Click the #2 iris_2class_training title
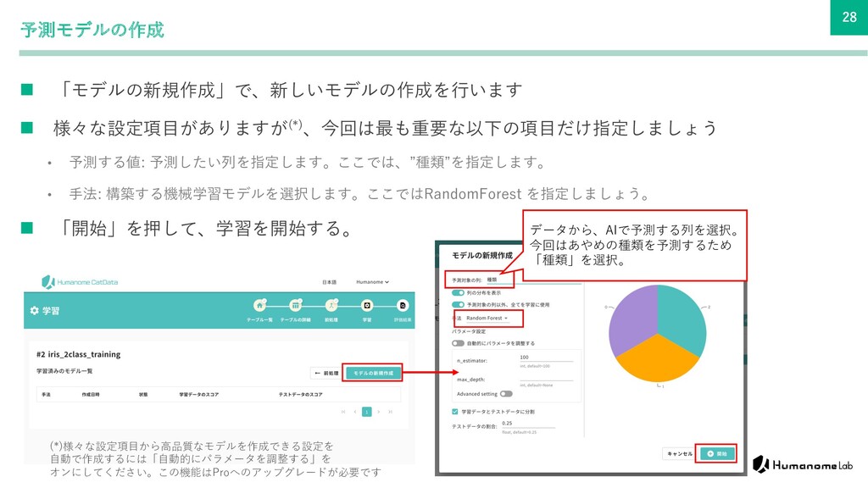Image resolution: width=868 pixels, height=488 pixels. [x=79, y=354]
